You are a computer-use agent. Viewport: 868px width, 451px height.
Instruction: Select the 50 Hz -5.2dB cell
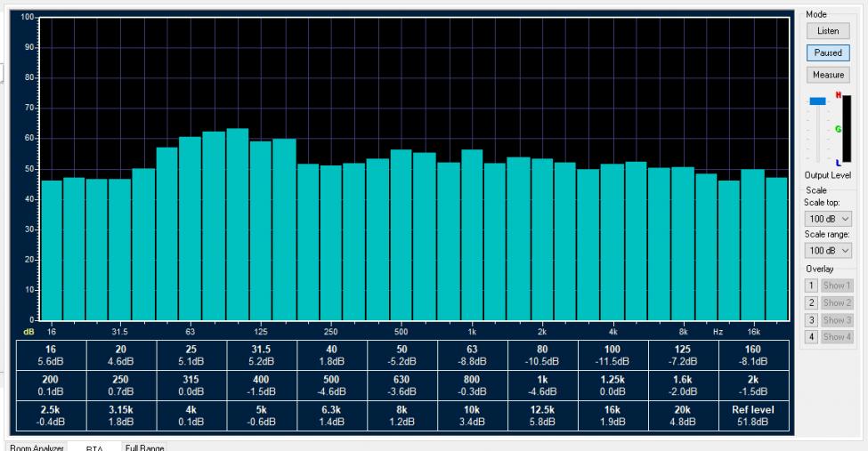[x=402, y=355]
